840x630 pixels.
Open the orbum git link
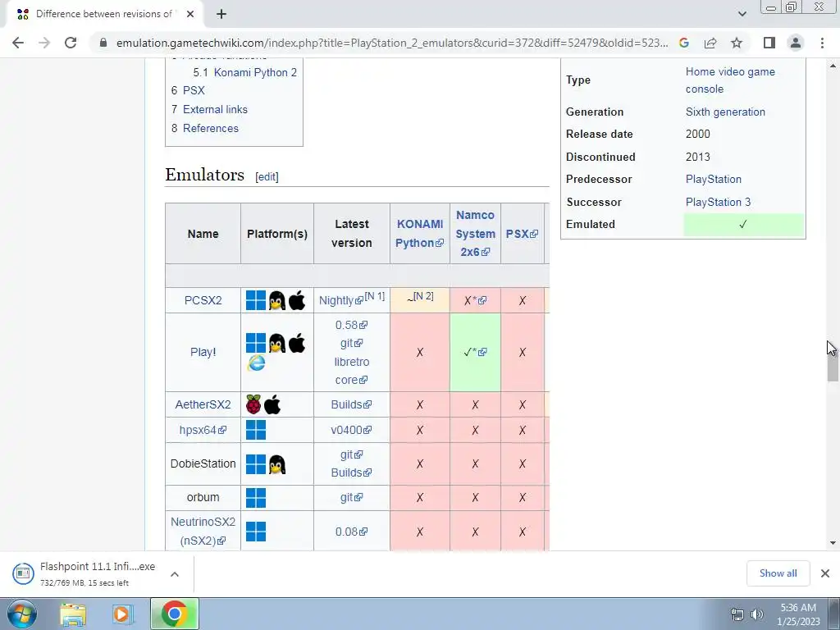coord(351,498)
